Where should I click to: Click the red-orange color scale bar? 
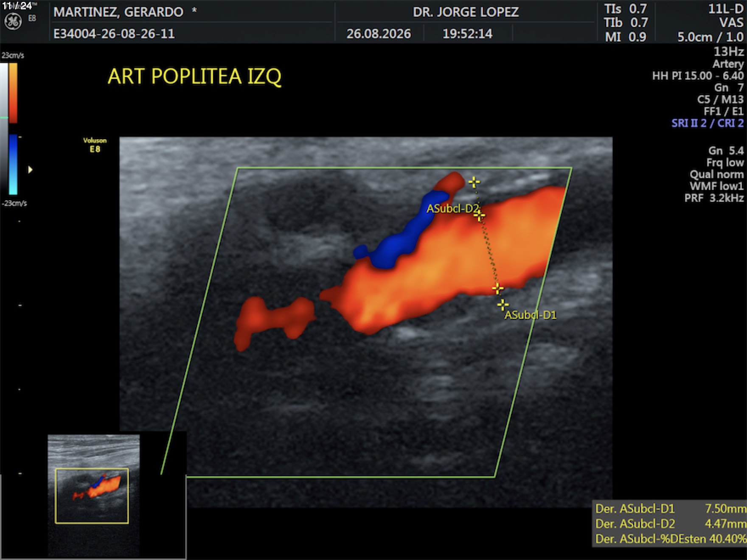[13, 93]
